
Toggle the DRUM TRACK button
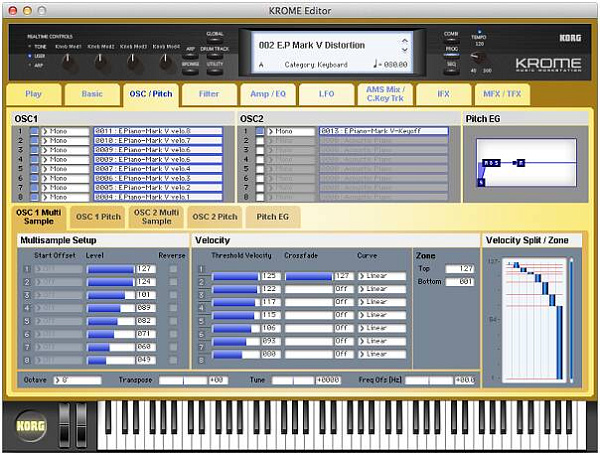tap(215, 55)
